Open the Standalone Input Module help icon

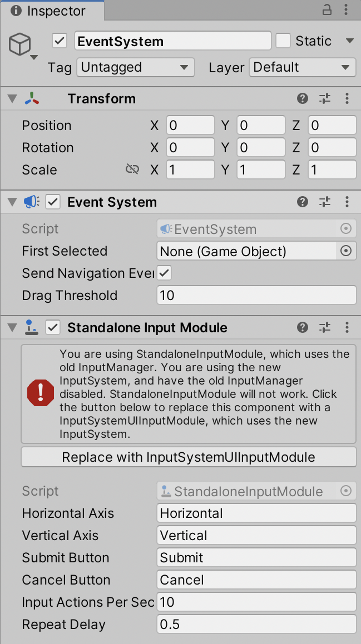point(303,327)
